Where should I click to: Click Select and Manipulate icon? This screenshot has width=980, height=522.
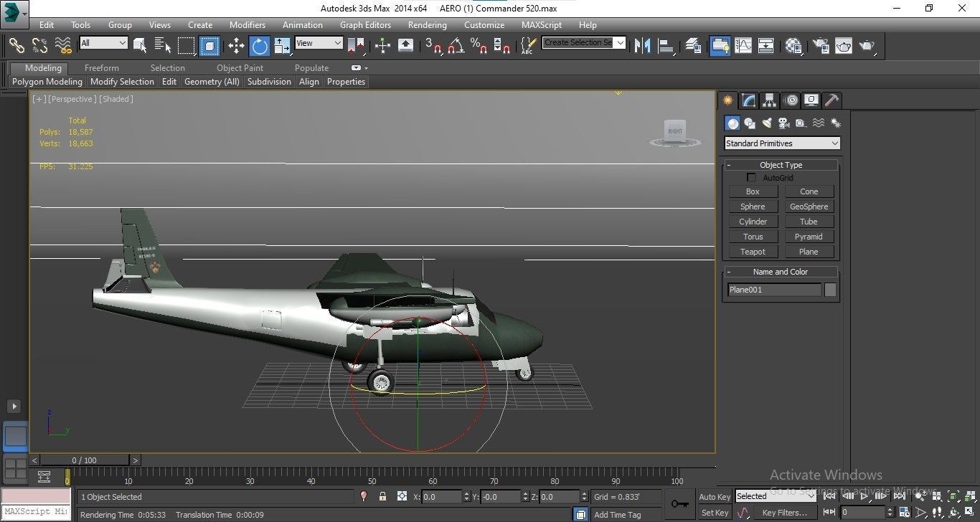pyautogui.click(x=382, y=46)
